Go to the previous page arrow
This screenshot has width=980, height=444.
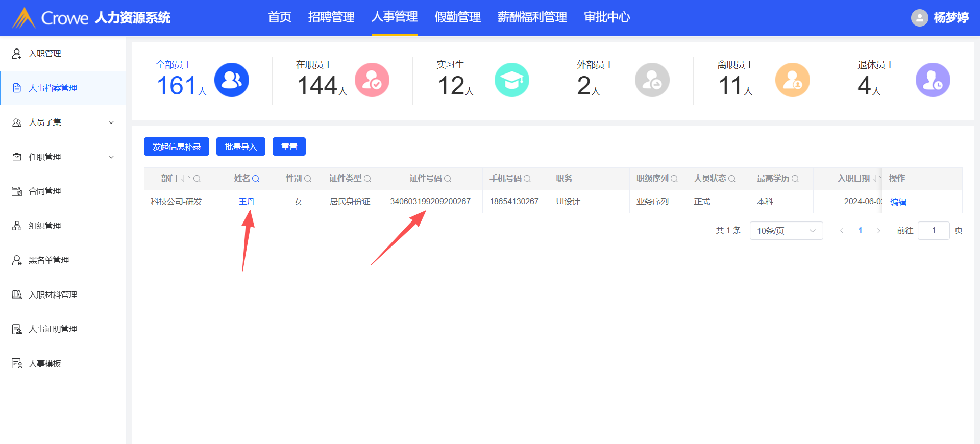(842, 231)
